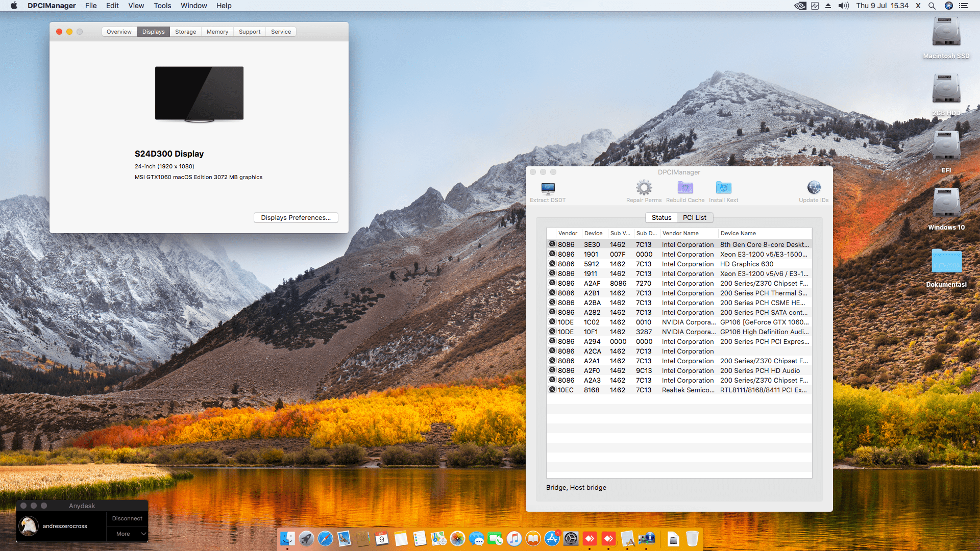Click the Rebuild Cache toolbar icon
This screenshot has height=551, width=980.
685,188
